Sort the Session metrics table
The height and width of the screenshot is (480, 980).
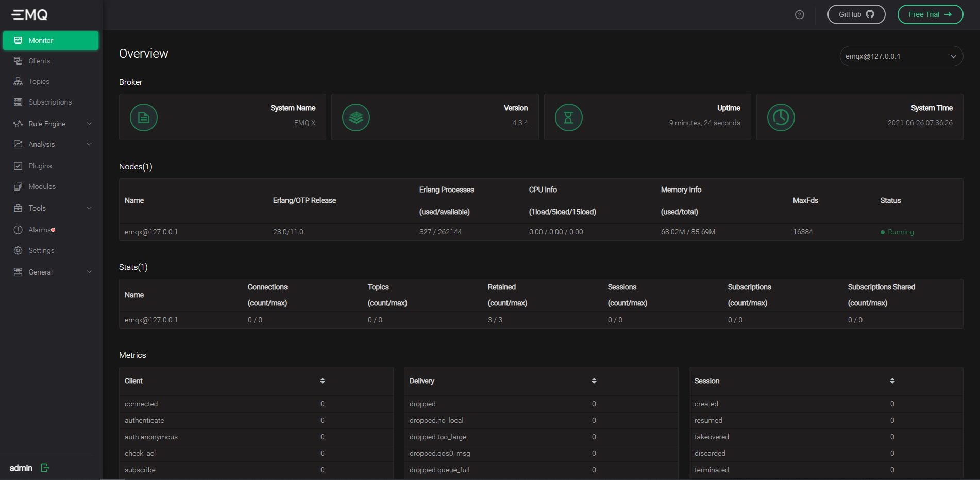(x=892, y=381)
